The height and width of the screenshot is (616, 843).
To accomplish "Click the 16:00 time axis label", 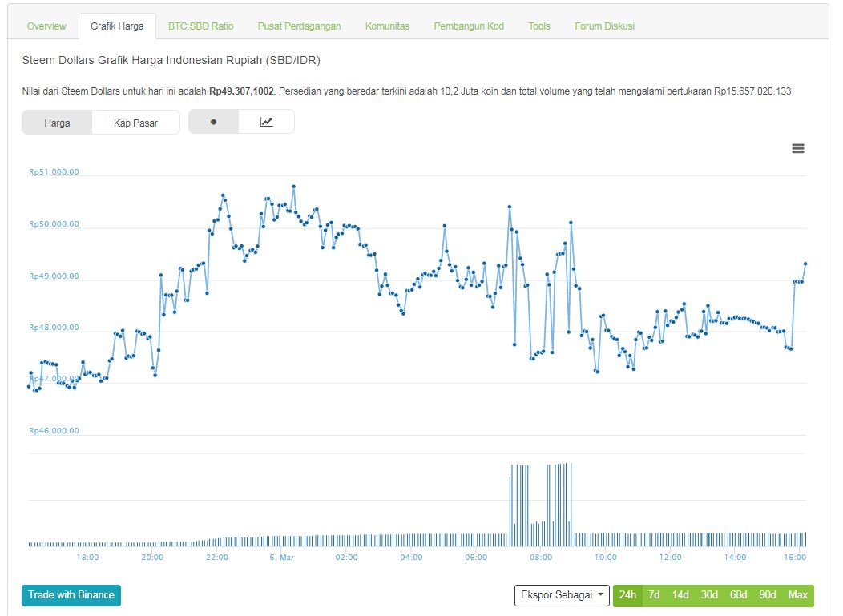I will [795, 558].
